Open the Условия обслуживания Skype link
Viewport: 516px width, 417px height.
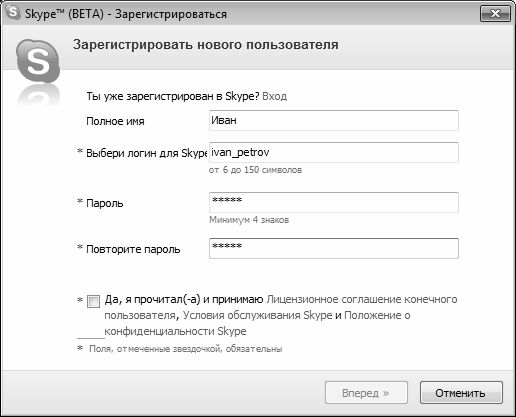click(257, 315)
